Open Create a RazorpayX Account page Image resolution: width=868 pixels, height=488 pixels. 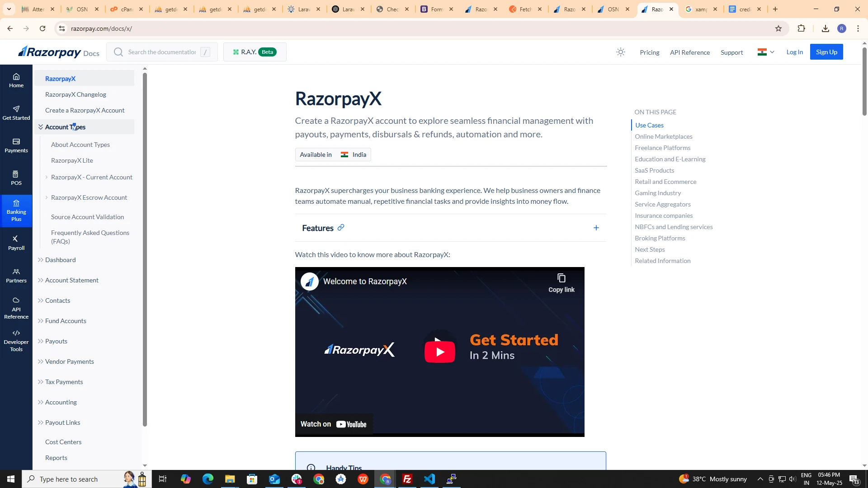coord(85,110)
